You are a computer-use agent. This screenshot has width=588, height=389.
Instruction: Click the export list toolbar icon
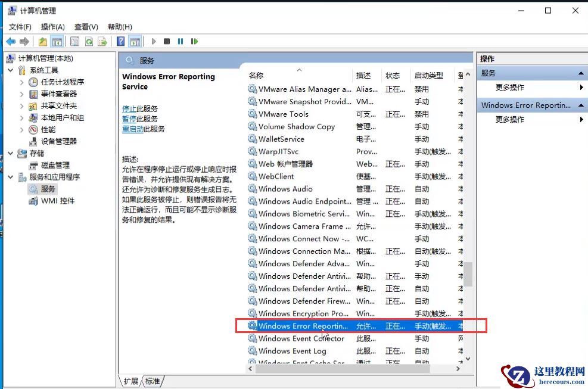[x=102, y=41]
